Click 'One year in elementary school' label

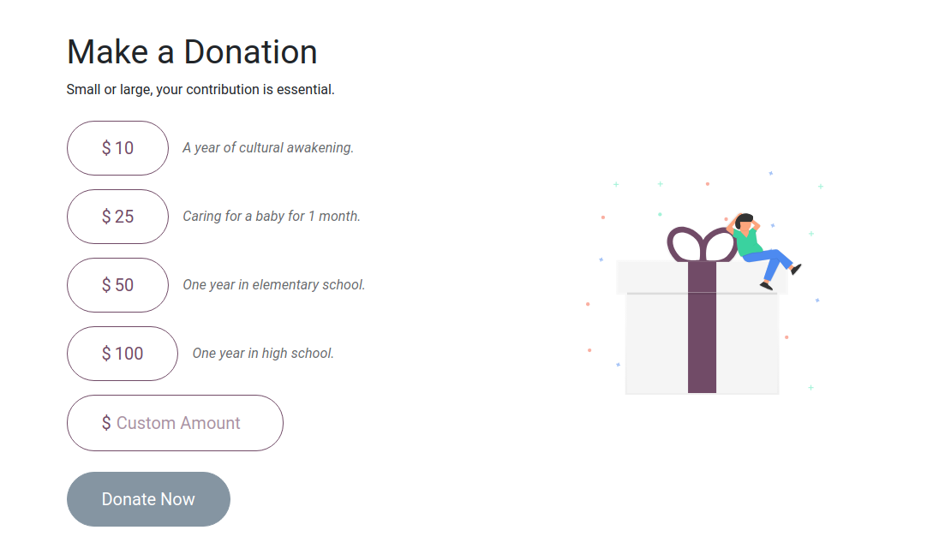[273, 285]
